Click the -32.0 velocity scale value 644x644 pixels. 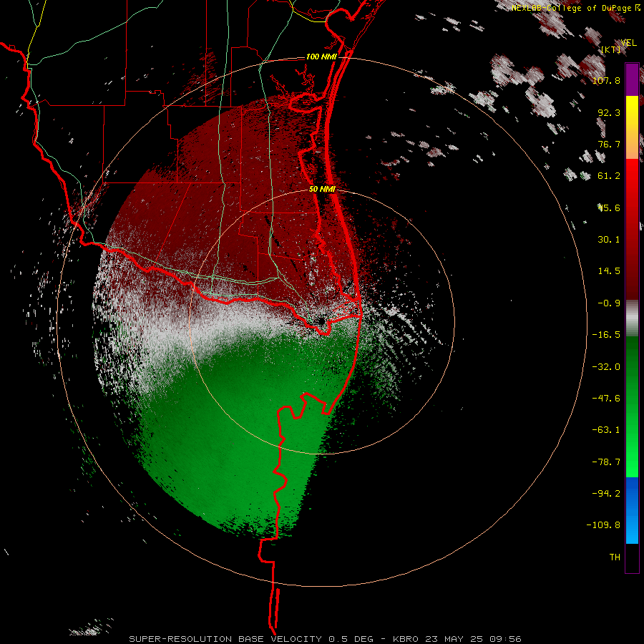(606, 367)
